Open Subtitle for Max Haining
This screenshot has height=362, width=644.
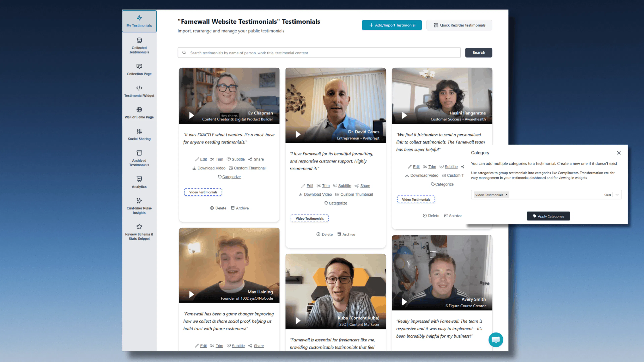click(x=235, y=346)
